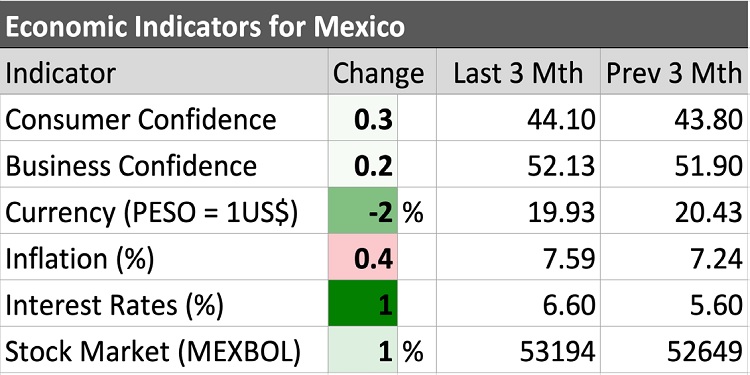Select the Last 3 Mth column header
This screenshot has height=375, width=750.
pos(518,74)
